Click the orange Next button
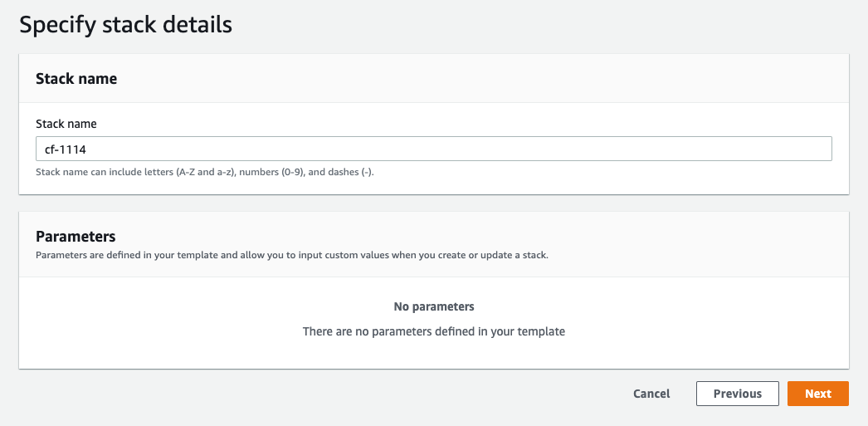The width and height of the screenshot is (868, 426). [817, 394]
